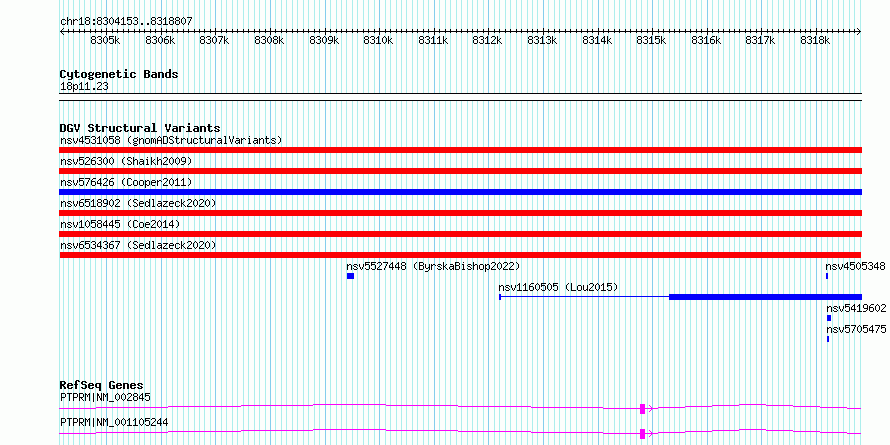This screenshot has height=445, width=890.
Task: Click the PTPRM|NM_002845 gene label
Action: pyautogui.click(x=105, y=397)
